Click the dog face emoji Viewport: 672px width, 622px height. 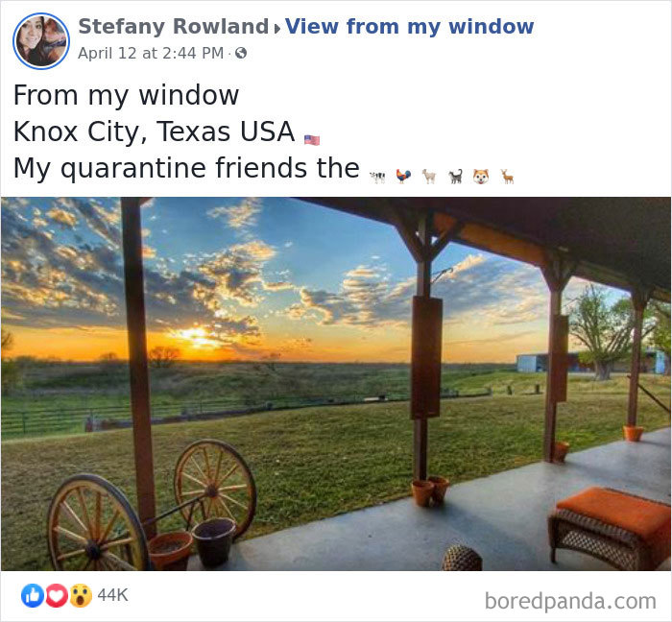coord(481,177)
